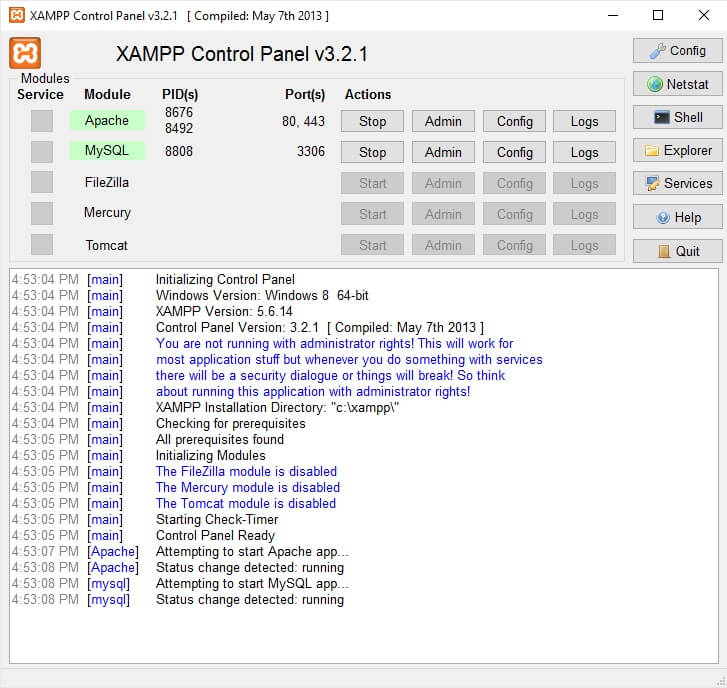Image resolution: width=727 pixels, height=688 pixels.
Task: Open the Apache Config menu
Action: [514, 121]
